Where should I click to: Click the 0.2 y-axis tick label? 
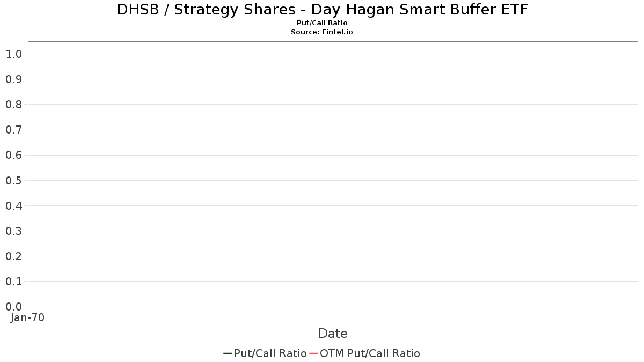(14, 256)
